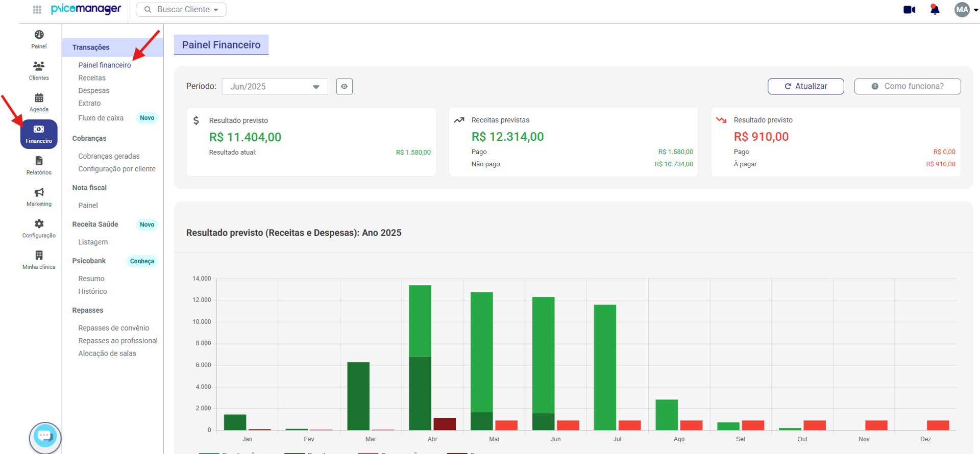Open the apps grid launcher icon

pos(37,10)
